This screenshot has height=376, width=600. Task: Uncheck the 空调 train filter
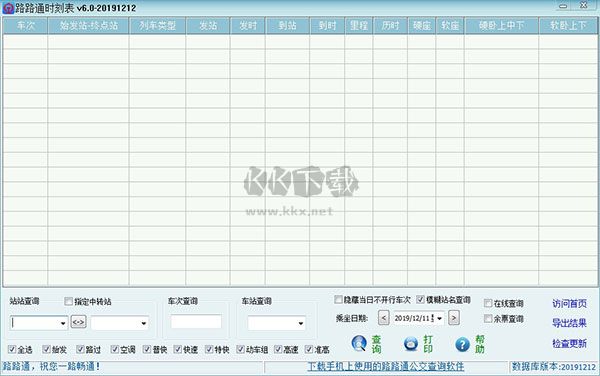tap(115, 349)
